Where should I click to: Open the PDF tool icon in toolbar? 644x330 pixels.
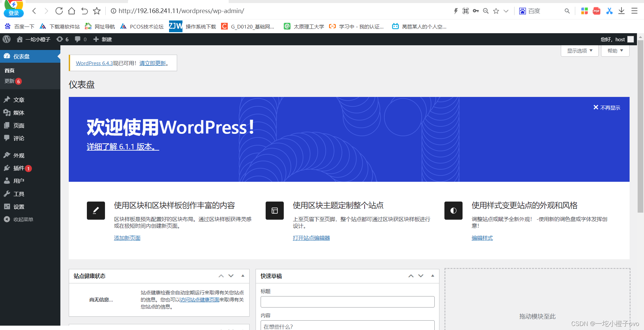pyautogui.click(x=596, y=11)
